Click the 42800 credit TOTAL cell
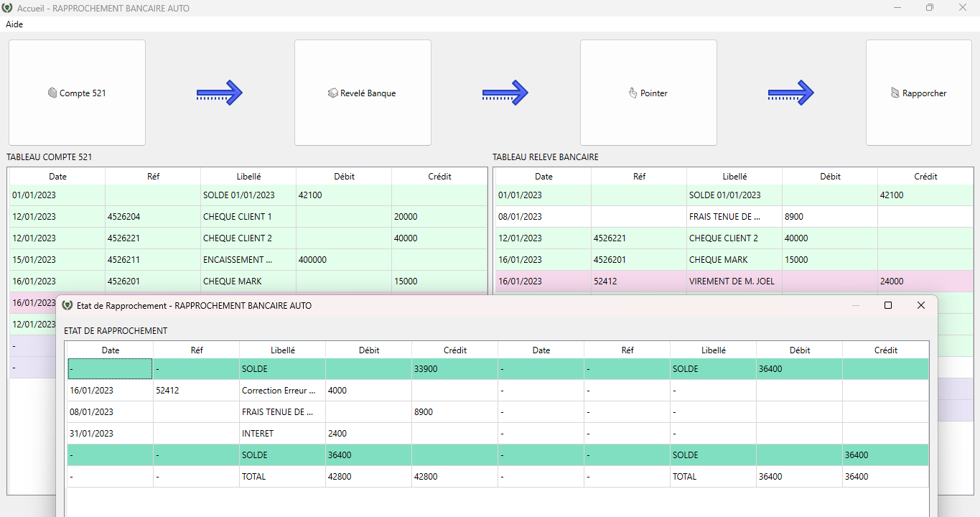The image size is (980, 517). tap(455, 477)
